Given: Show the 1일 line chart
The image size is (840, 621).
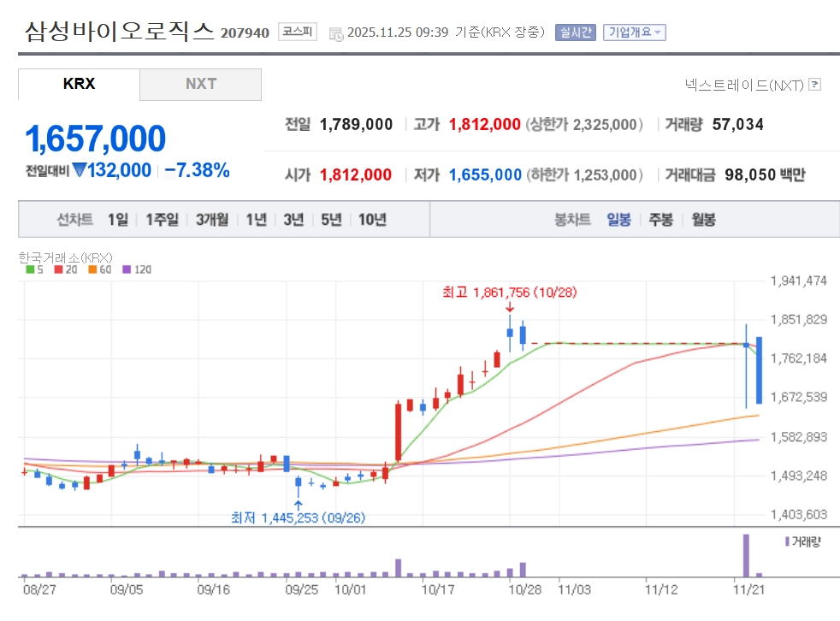Looking at the screenshot, I should coord(117,220).
